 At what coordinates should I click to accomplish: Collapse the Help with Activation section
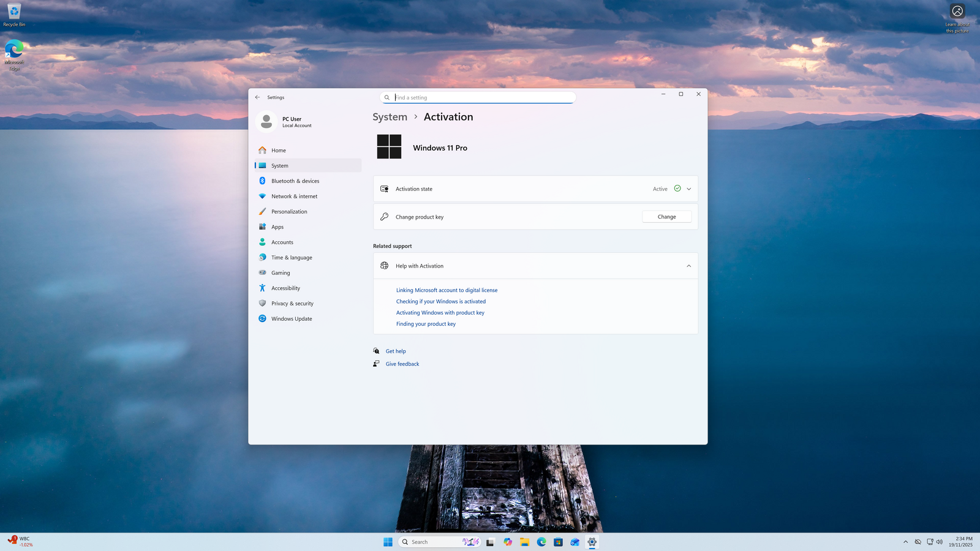[688, 266]
